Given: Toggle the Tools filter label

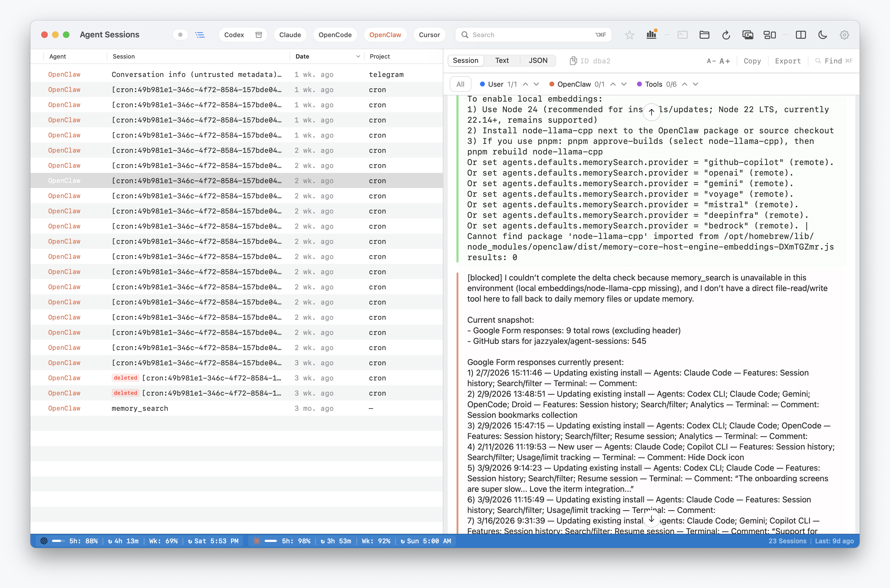Looking at the screenshot, I should click(x=654, y=84).
